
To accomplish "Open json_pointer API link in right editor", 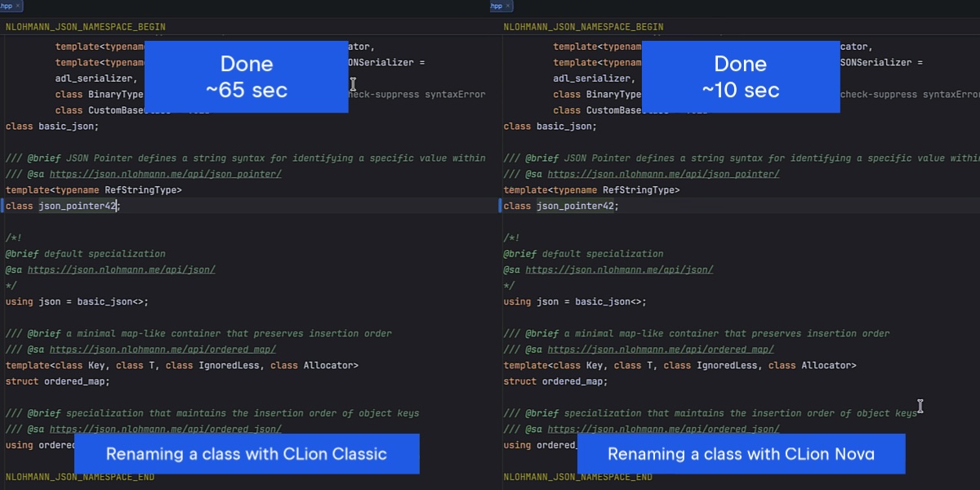I will (663, 174).
